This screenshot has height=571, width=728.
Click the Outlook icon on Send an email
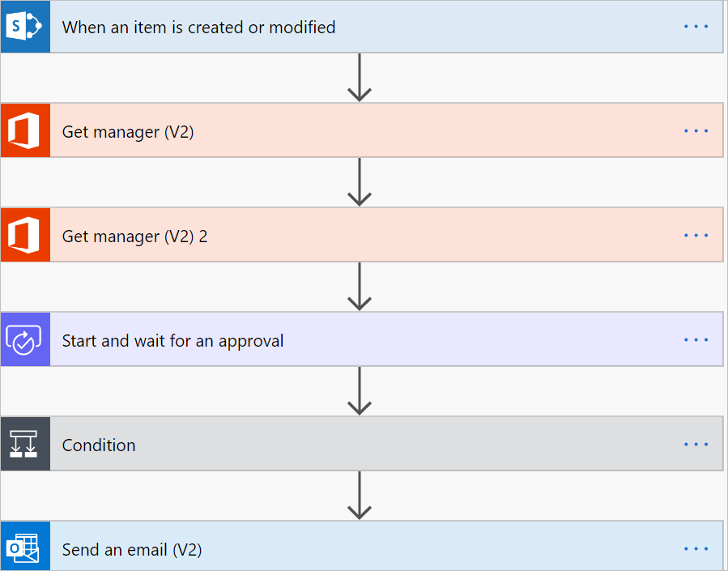tap(25, 547)
